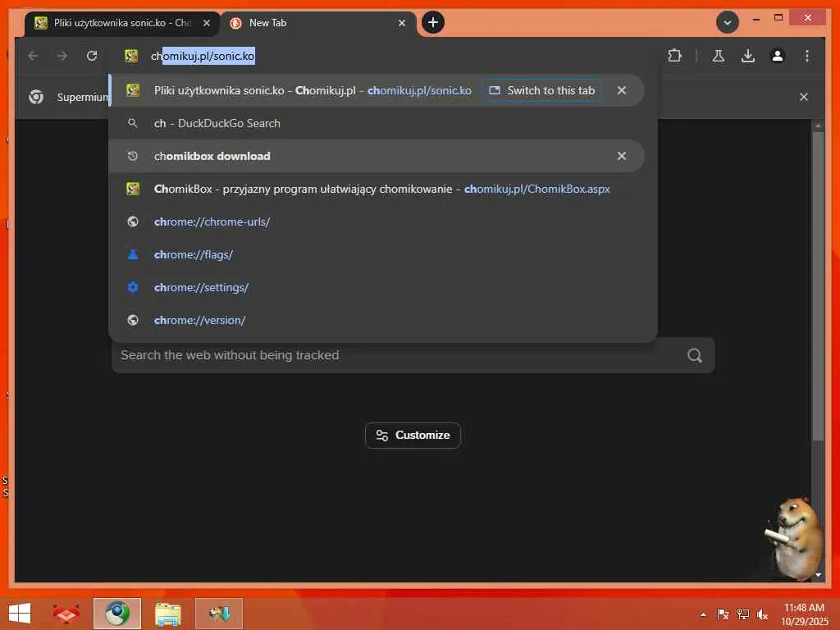Open the profile avatar menu
The height and width of the screenshot is (630, 840).
point(778,56)
